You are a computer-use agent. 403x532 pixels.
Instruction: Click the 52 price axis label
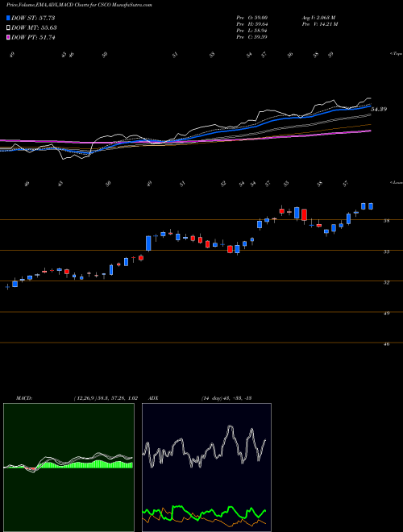[386, 282]
